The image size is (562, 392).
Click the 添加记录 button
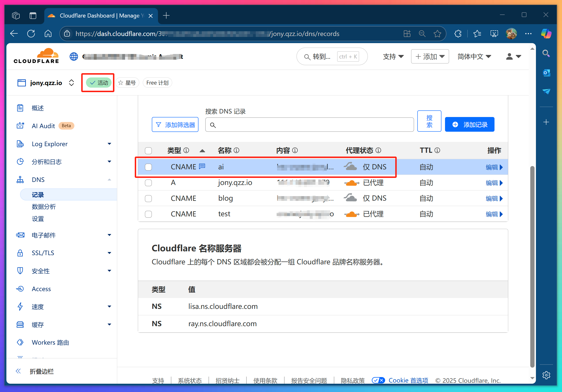[x=469, y=124]
